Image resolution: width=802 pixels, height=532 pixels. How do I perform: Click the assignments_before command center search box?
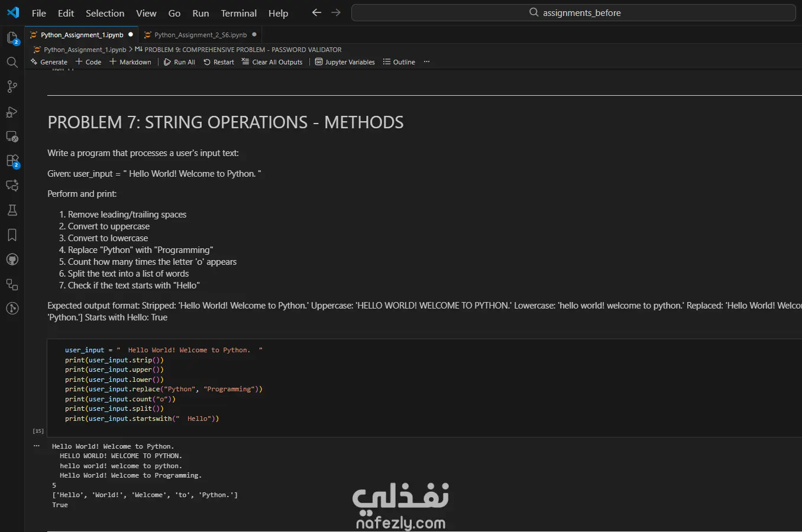pyautogui.click(x=573, y=12)
